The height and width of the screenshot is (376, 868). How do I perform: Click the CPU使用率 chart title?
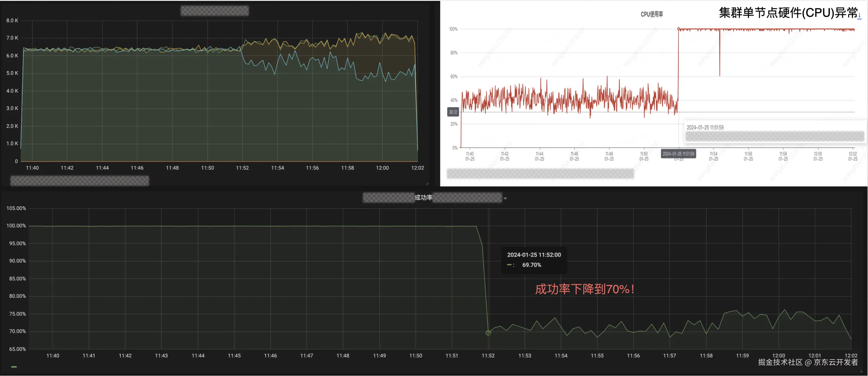[651, 14]
